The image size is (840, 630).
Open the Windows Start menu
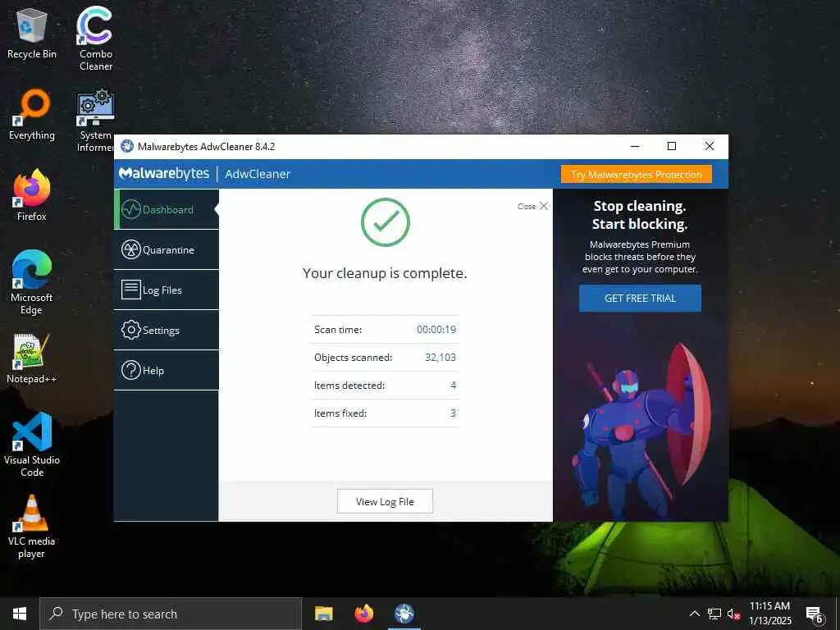point(20,614)
